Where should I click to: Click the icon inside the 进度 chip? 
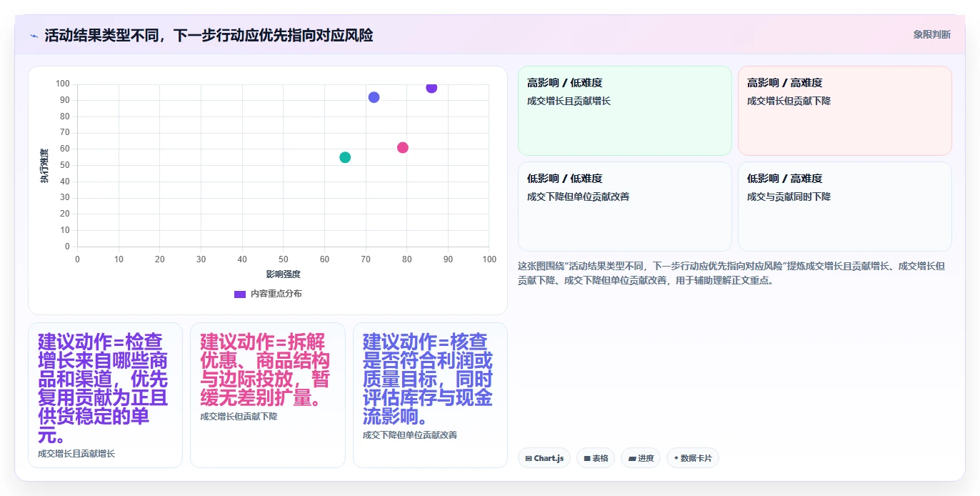point(631,458)
